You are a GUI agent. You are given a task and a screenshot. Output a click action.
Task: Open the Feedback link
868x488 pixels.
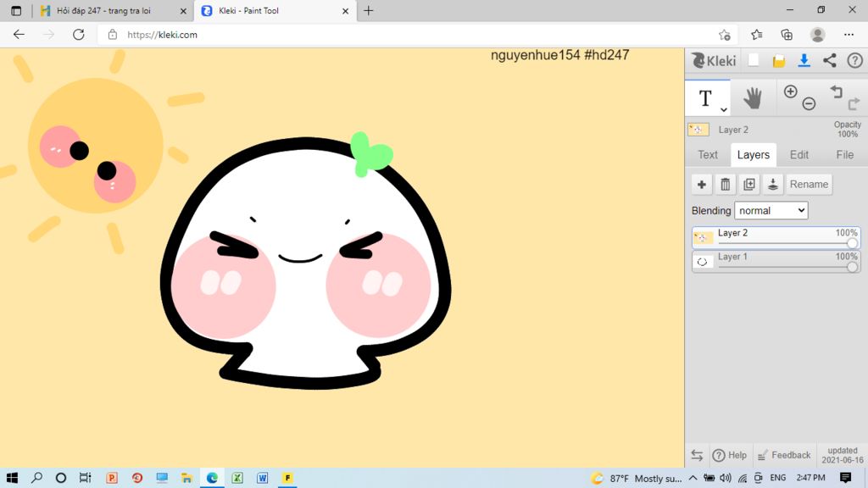[783, 455]
